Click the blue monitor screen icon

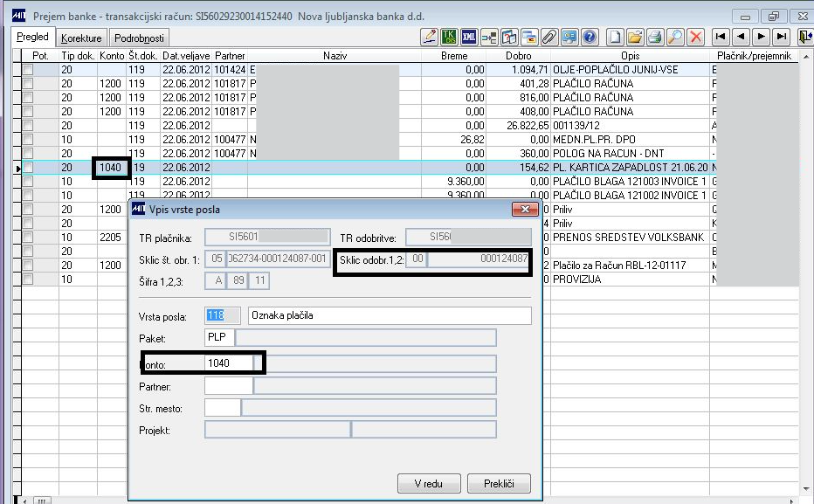point(569,37)
